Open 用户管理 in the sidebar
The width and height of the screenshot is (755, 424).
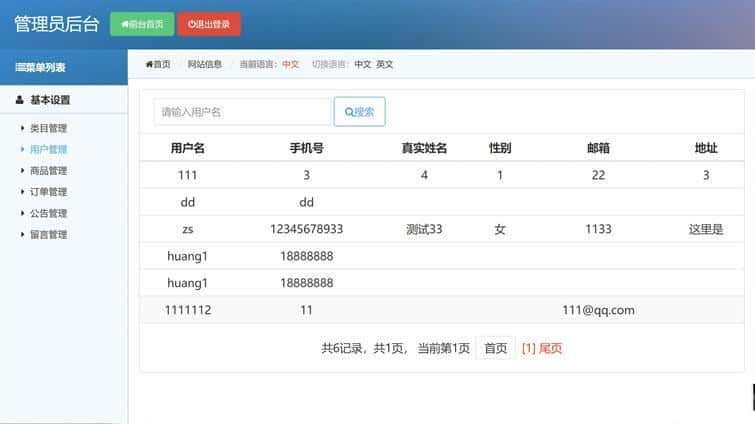tap(48, 150)
